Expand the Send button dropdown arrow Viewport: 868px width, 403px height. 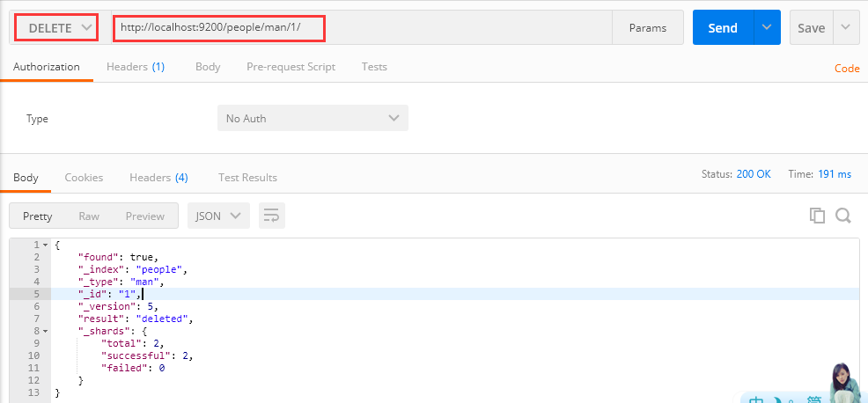click(x=767, y=27)
